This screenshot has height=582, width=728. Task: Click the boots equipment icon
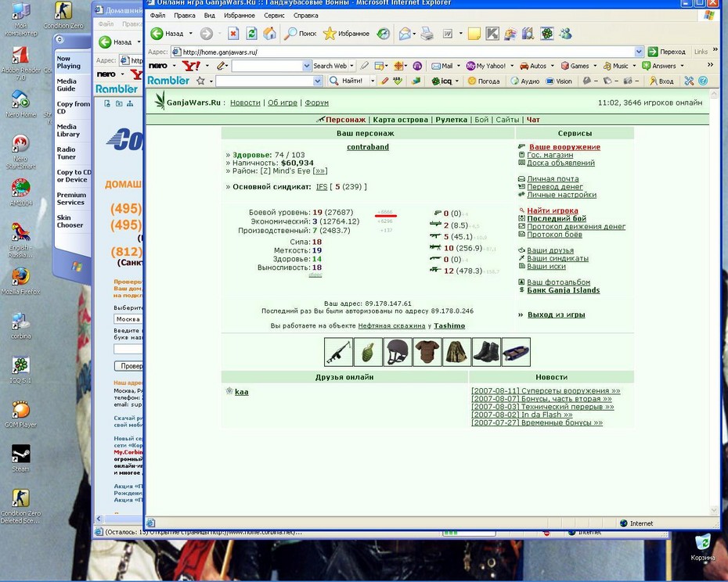pos(486,352)
